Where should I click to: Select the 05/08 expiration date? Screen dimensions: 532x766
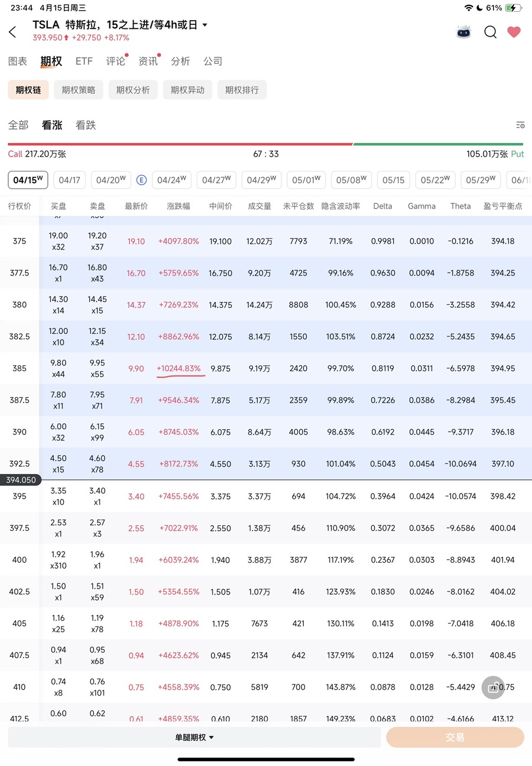coord(351,180)
